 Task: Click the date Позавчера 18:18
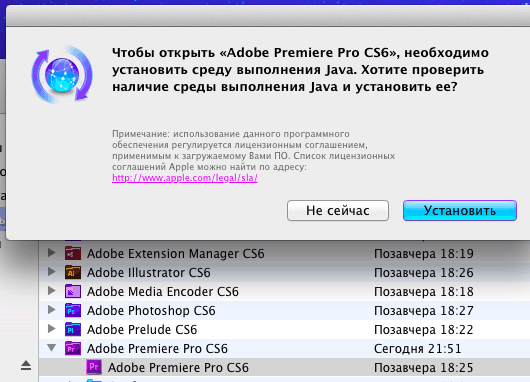(x=424, y=291)
